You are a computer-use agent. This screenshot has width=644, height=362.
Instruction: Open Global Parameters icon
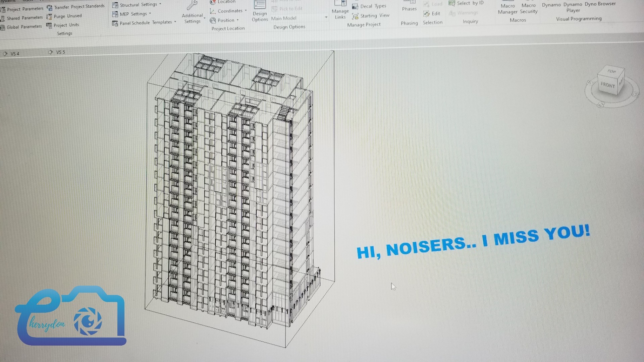(2, 27)
